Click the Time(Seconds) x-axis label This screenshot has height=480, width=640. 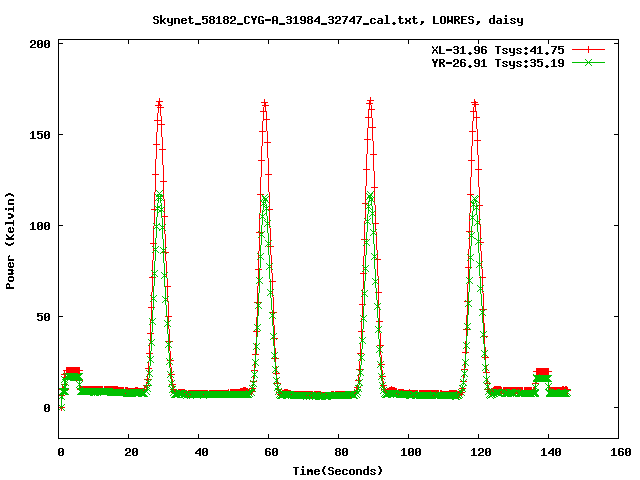tap(338, 471)
